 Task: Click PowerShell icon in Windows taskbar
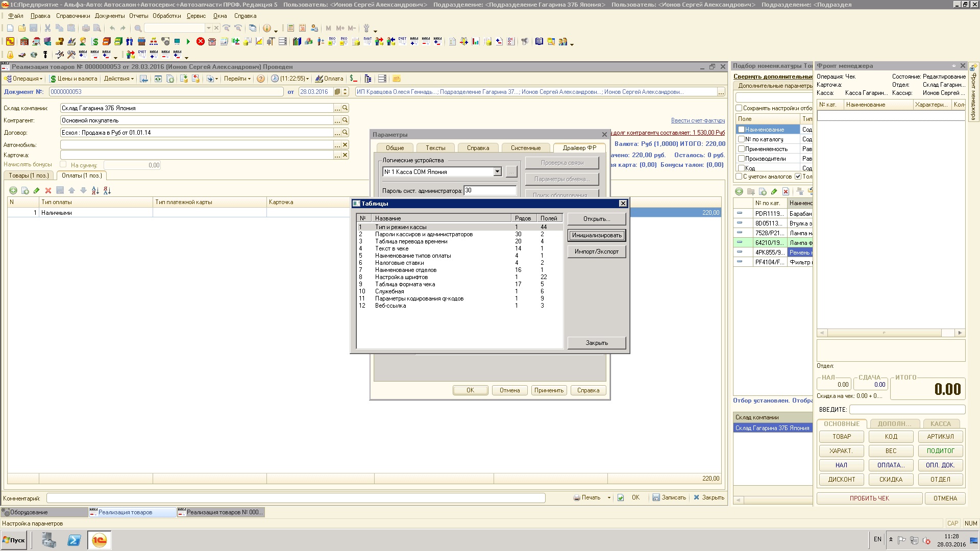coord(74,540)
